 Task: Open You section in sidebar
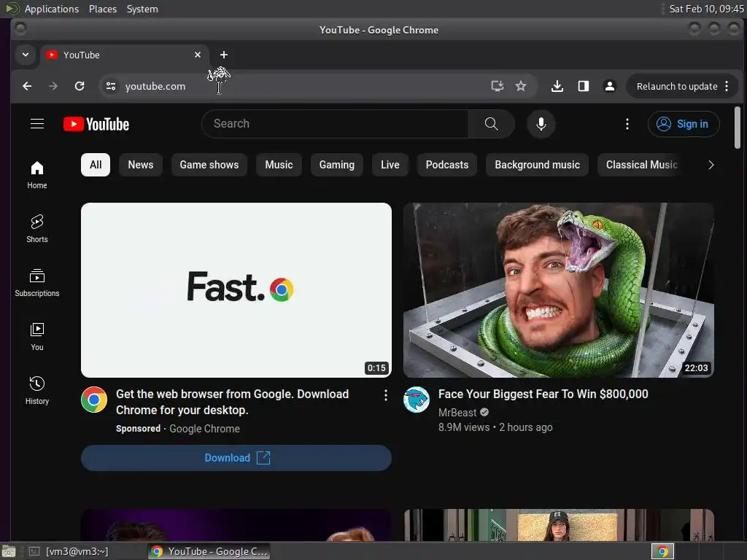37,337
